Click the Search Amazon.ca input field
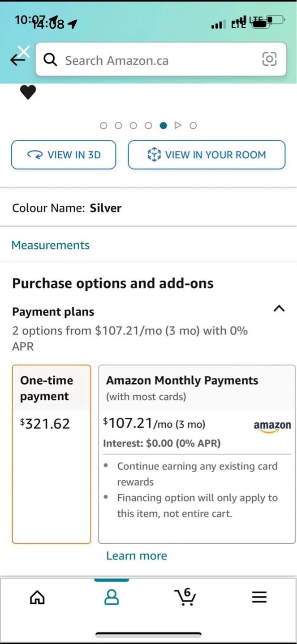The width and height of the screenshot is (297, 644). (x=157, y=60)
